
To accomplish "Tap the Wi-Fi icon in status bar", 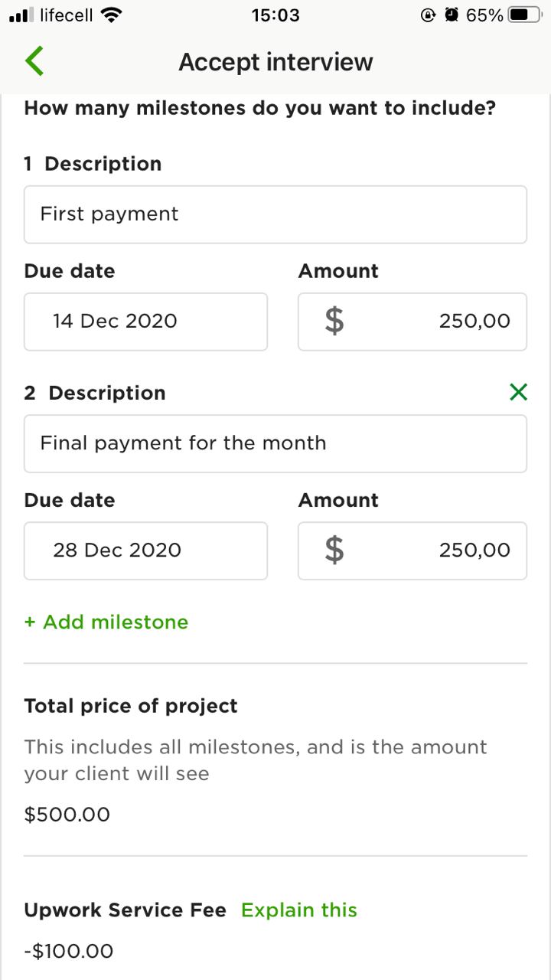I will pos(112,15).
